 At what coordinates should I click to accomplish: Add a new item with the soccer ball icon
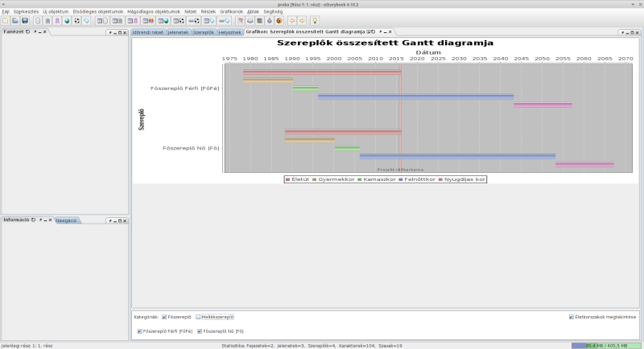click(x=76, y=20)
